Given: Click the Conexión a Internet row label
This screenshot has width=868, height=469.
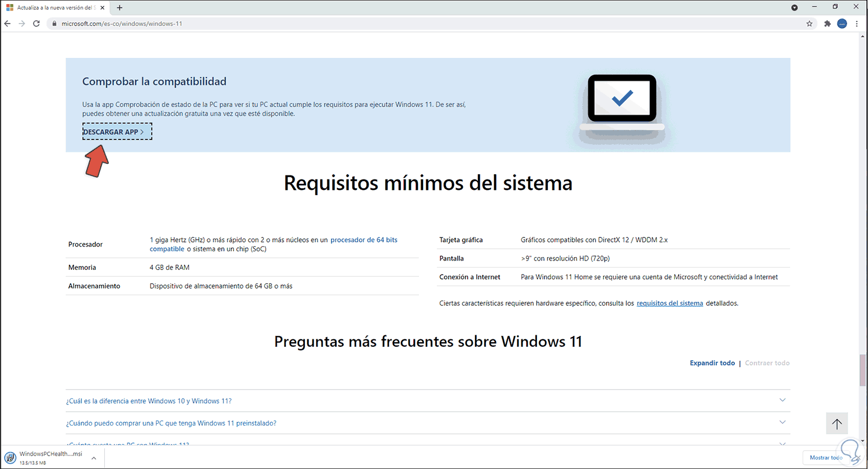Looking at the screenshot, I should point(470,277).
